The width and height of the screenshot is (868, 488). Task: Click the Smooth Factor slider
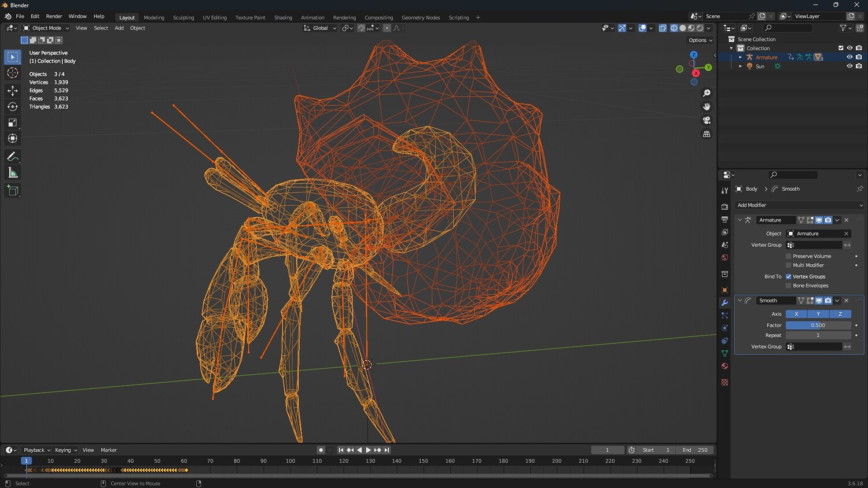818,326
